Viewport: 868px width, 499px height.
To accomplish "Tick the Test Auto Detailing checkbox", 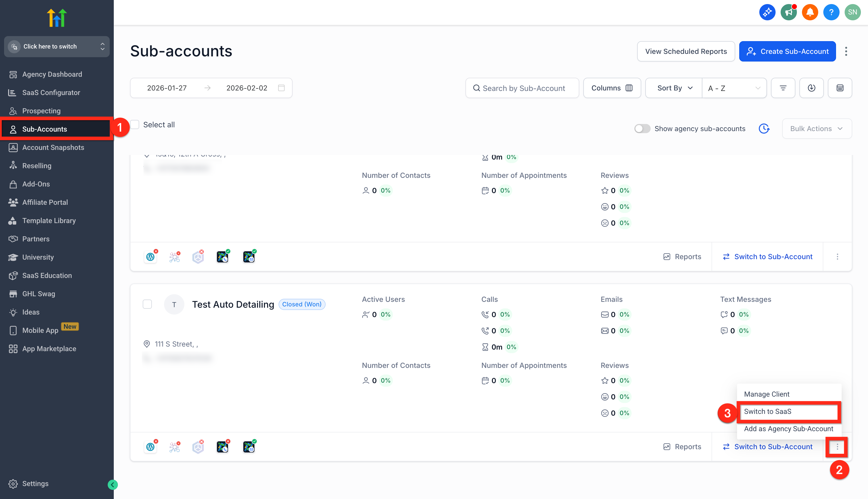I will [147, 304].
